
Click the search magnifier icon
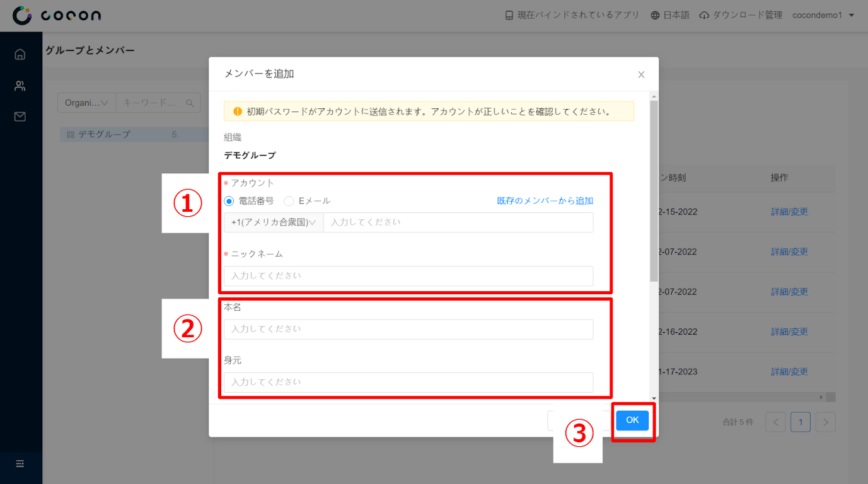(x=190, y=103)
